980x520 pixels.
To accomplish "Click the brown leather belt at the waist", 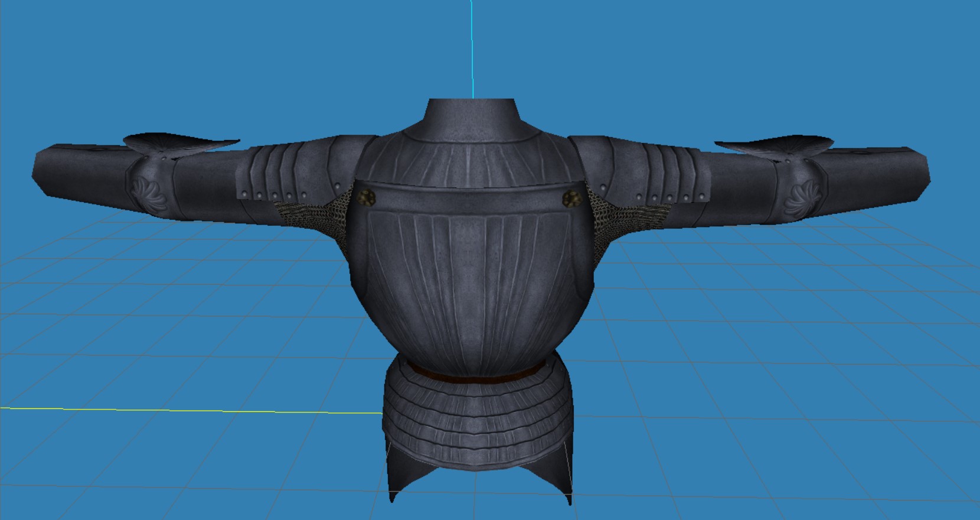I will 475,372.
